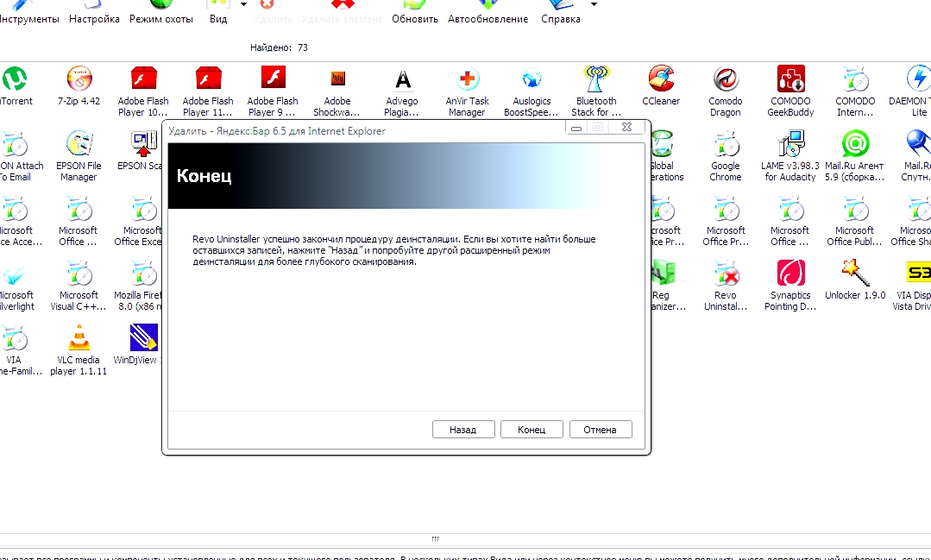Click the Отмена button in dialog
Screen dimensions: 931x560
[x=601, y=430]
